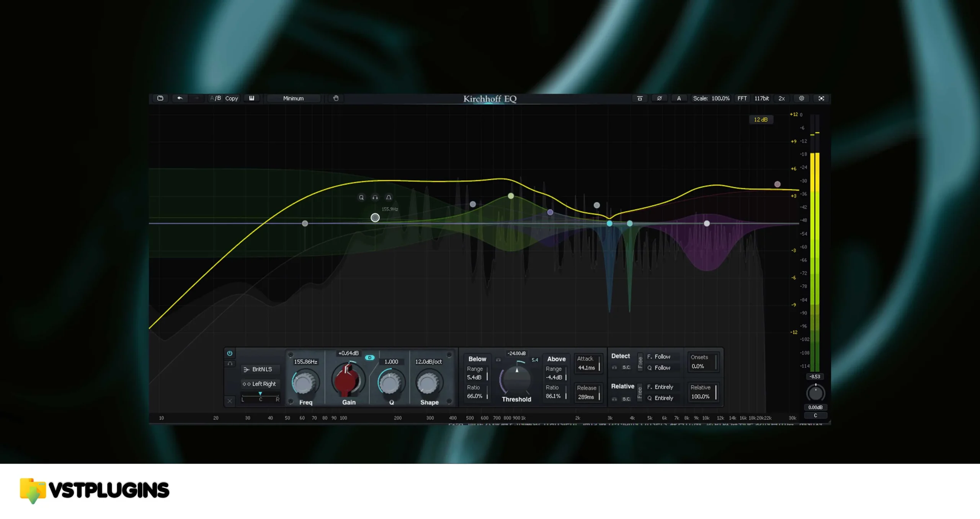The image size is (980, 519).
Task: Toggle the phase invert Ø icon
Action: point(659,98)
